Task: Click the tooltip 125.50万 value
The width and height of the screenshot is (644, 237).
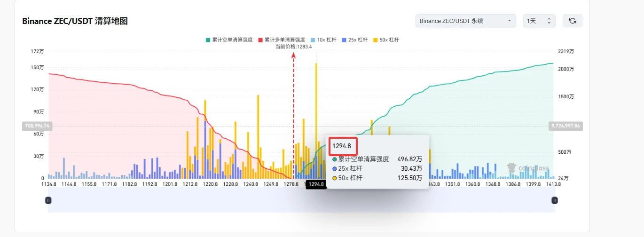Action: pyautogui.click(x=410, y=178)
